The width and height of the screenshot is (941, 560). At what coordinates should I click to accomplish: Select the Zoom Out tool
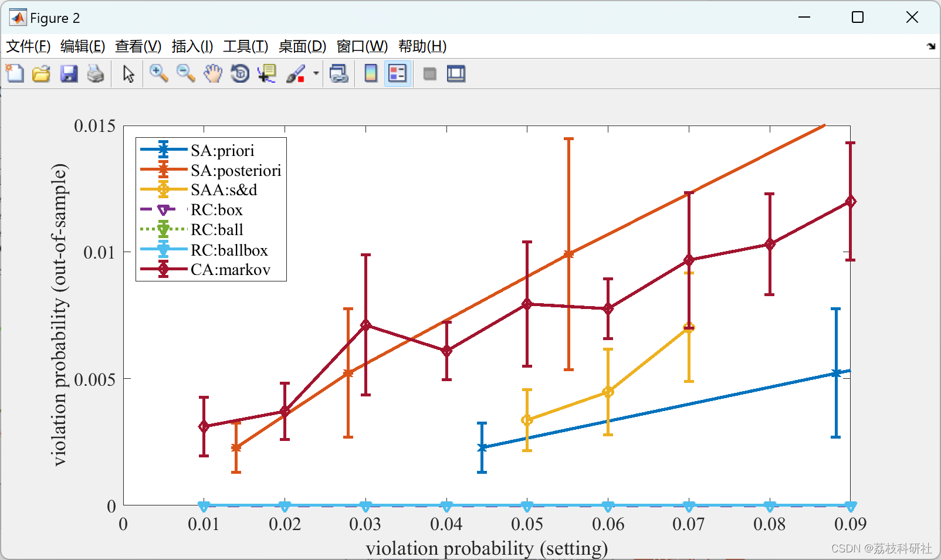tap(185, 73)
